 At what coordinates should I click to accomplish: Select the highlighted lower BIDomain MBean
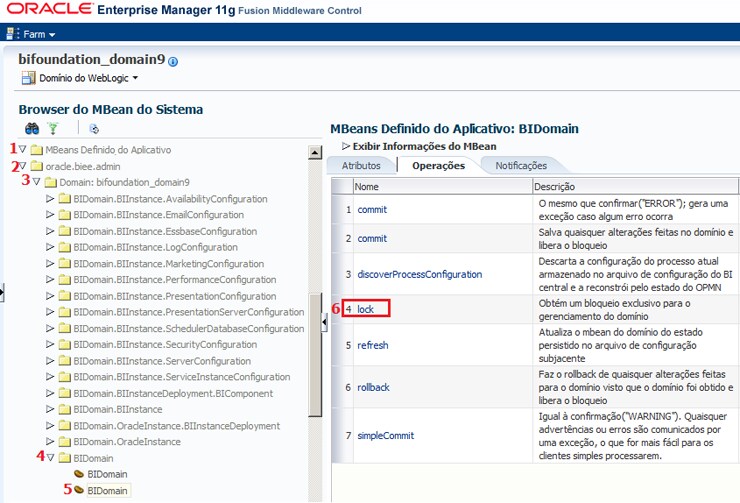pyautogui.click(x=107, y=491)
